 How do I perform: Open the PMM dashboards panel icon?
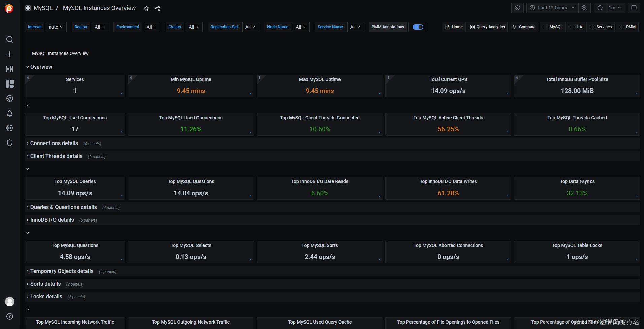pos(10,84)
